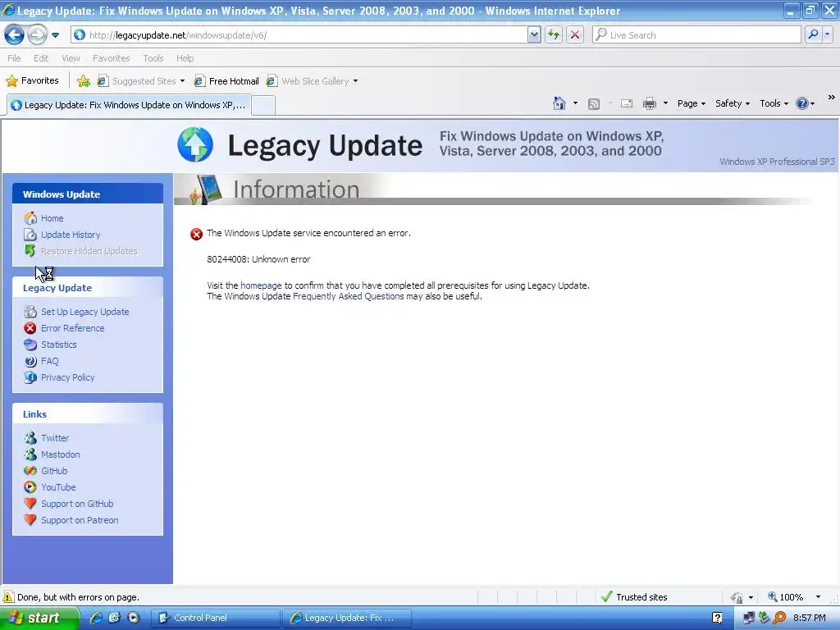
Task: Open the Mastodon link
Action: pyautogui.click(x=60, y=454)
